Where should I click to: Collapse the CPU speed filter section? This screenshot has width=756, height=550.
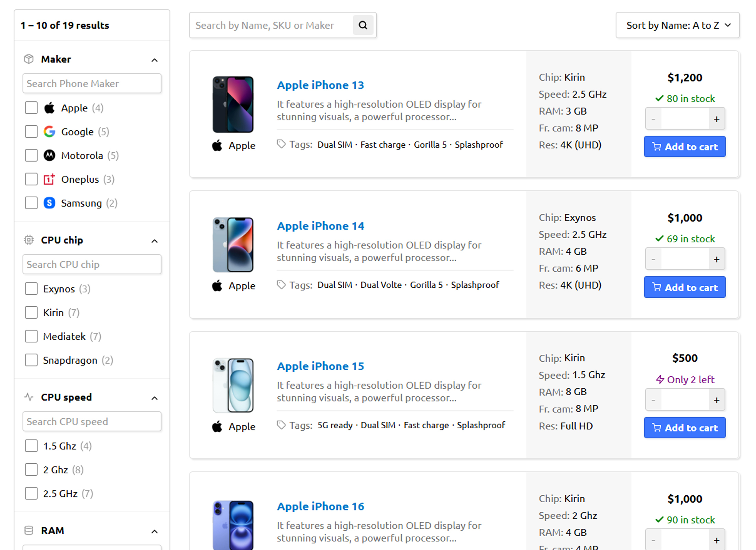tap(155, 398)
